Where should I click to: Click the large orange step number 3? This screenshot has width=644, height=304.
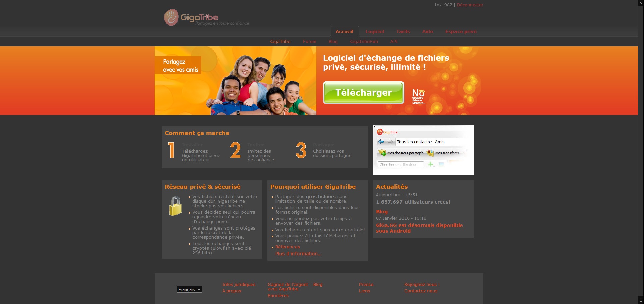pyautogui.click(x=301, y=150)
